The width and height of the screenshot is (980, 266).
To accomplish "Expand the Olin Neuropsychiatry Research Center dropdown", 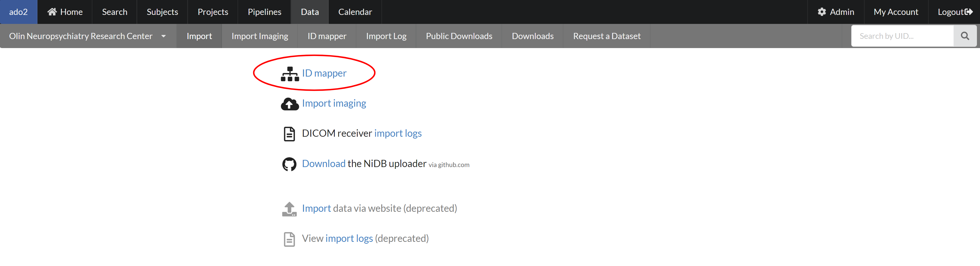I will click(164, 36).
